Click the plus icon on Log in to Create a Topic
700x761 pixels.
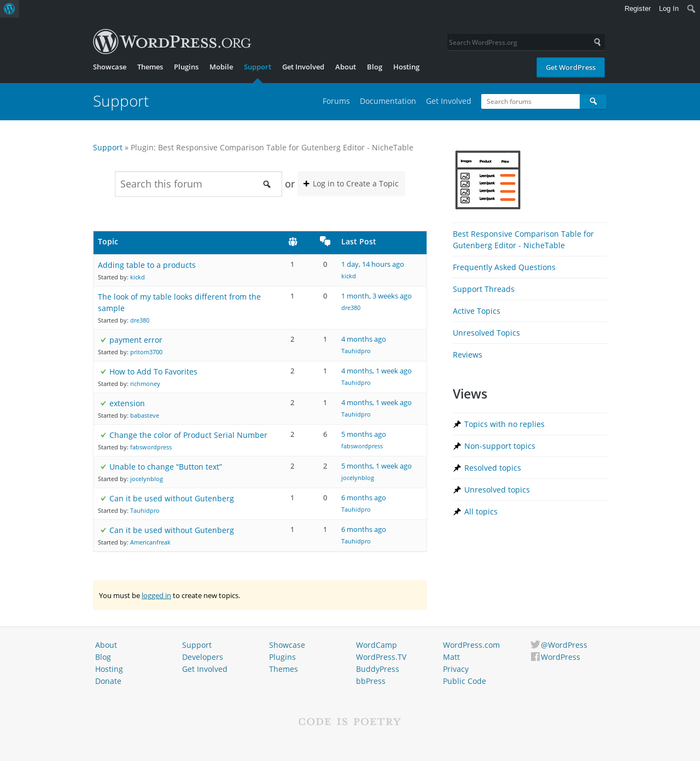point(306,184)
